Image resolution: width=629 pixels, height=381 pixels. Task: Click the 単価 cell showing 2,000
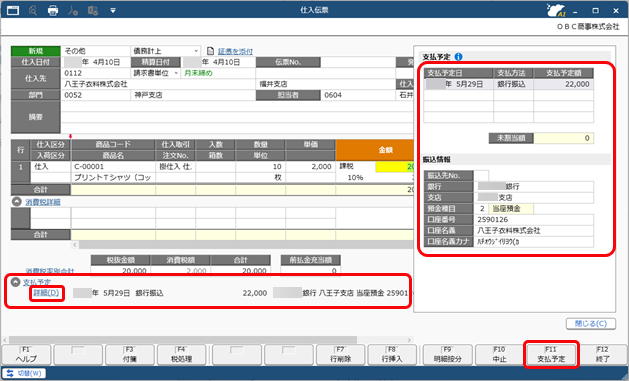[310, 166]
